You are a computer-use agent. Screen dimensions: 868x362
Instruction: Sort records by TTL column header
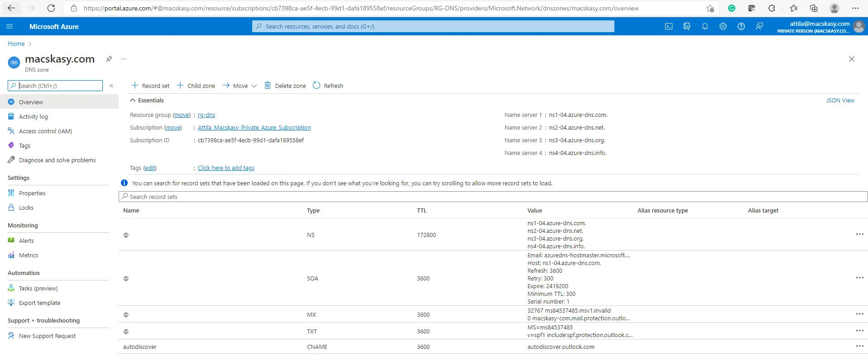(422, 211)
